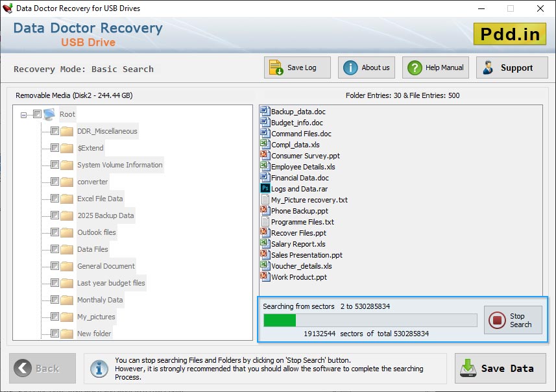The width and height of the screenshot is (556, 392).
Task: Click the About us info icon
Action: [x=350, y=67]
